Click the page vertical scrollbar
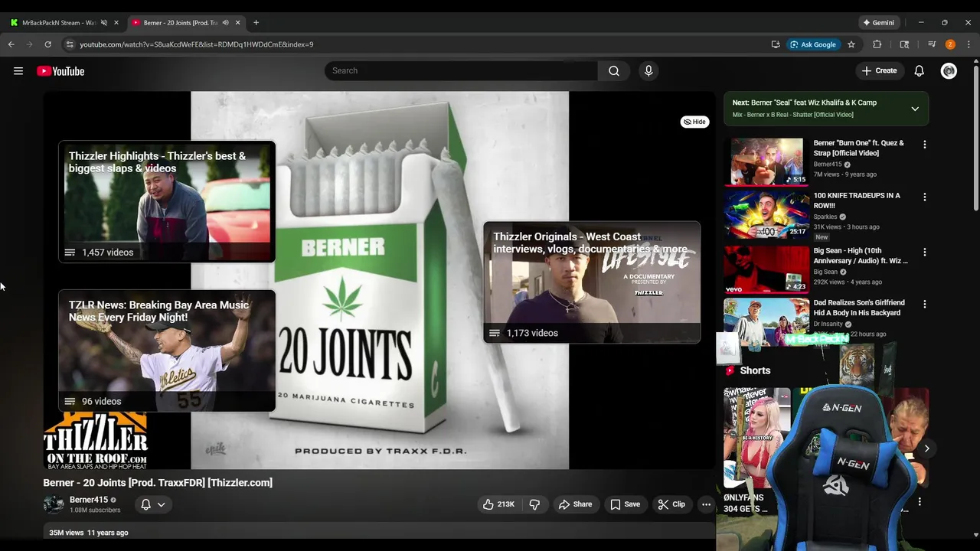 tap(975, 138)
